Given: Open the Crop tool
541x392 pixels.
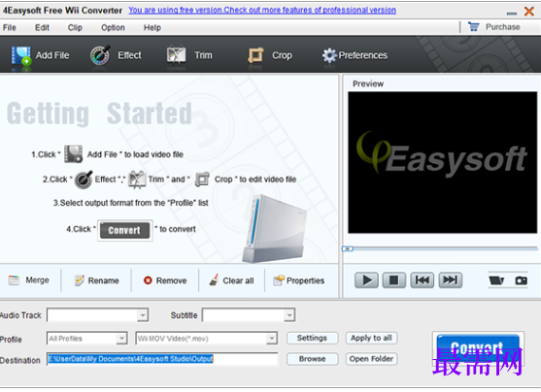Looking at the screenshot, I should [x=255, y=55].
